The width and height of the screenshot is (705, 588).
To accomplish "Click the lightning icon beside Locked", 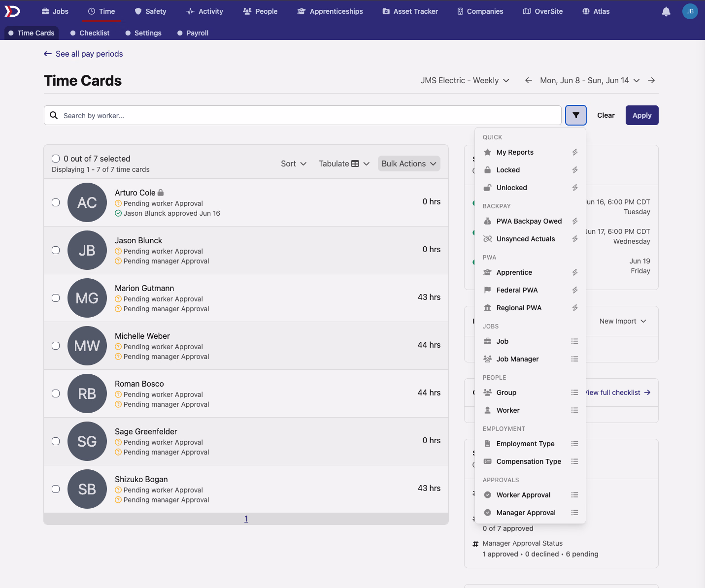I will click(574, 170).
